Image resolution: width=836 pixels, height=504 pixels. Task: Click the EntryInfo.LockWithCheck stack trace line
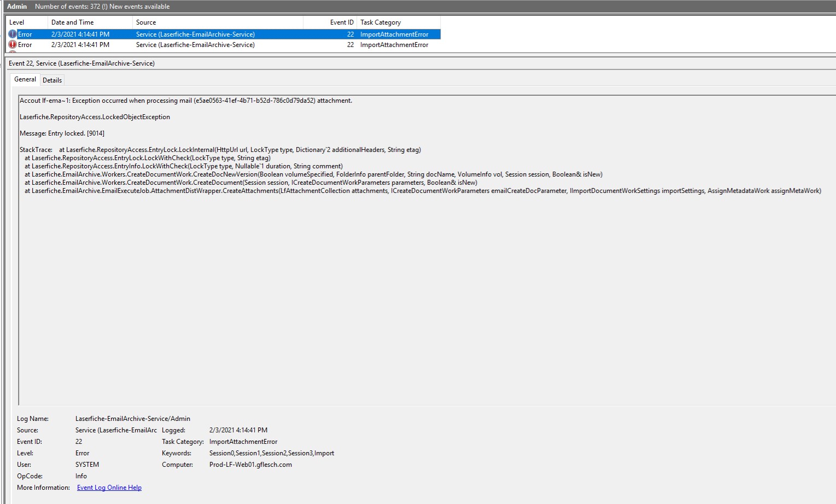184,166
